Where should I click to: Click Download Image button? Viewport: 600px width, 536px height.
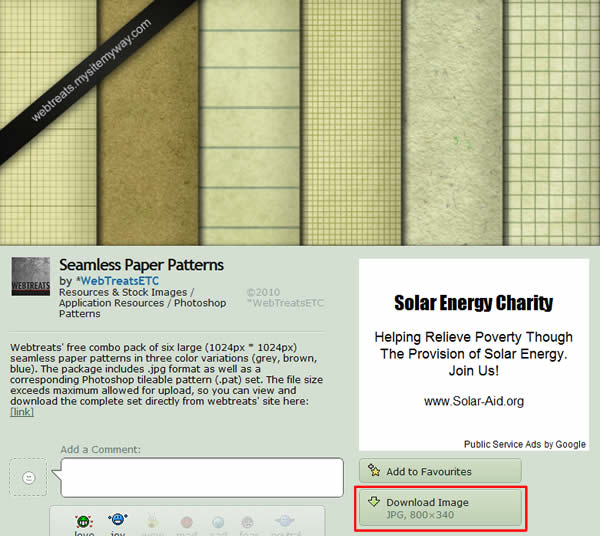tap(440, 508)
